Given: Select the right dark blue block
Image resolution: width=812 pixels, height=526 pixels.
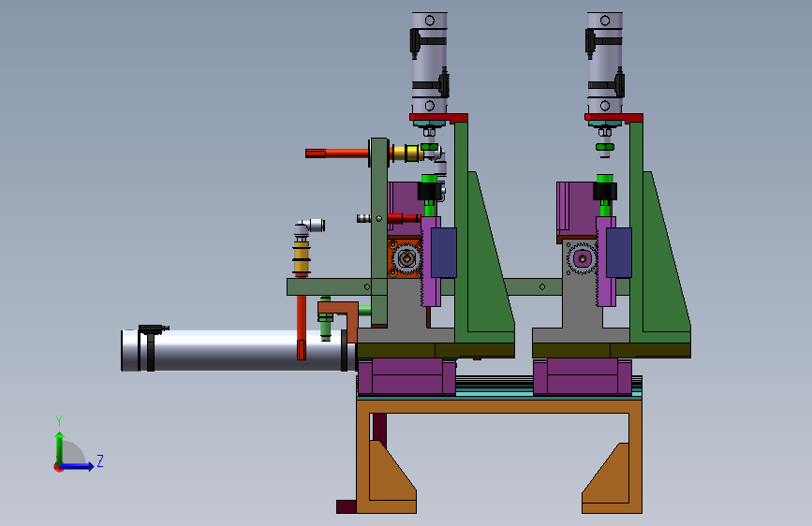Looking at the screenshot, I should (619, 253).
